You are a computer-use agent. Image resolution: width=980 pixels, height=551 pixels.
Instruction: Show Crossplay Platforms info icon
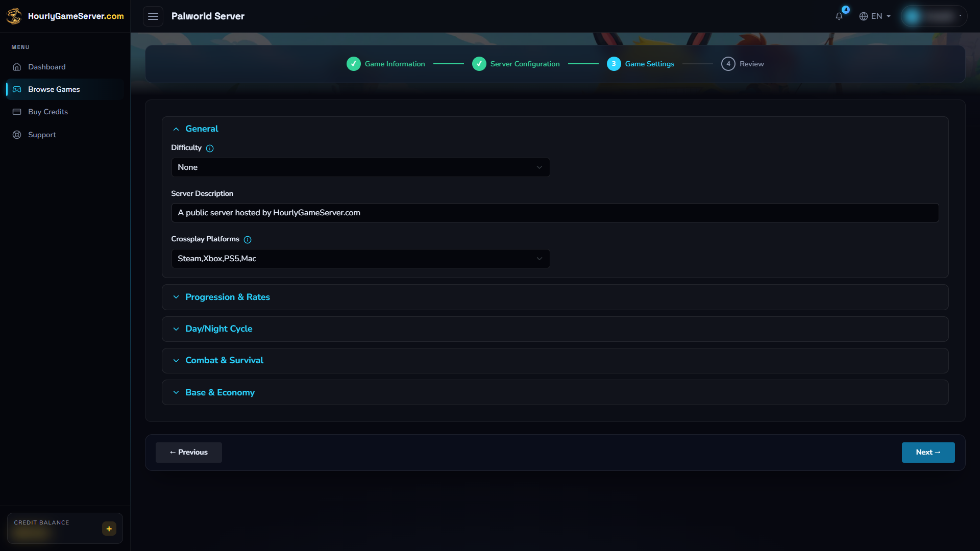pyautogui.click(x=248, y=239)
